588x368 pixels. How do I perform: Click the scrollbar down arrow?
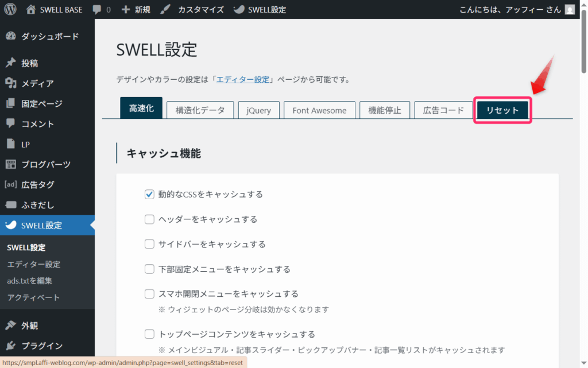(x=584, y=363)
